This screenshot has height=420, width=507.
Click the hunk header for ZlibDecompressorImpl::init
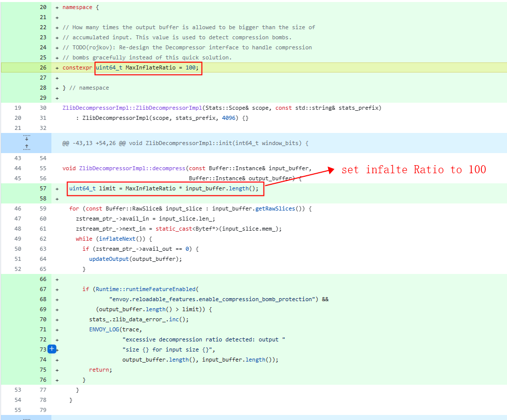click(185, 143)
